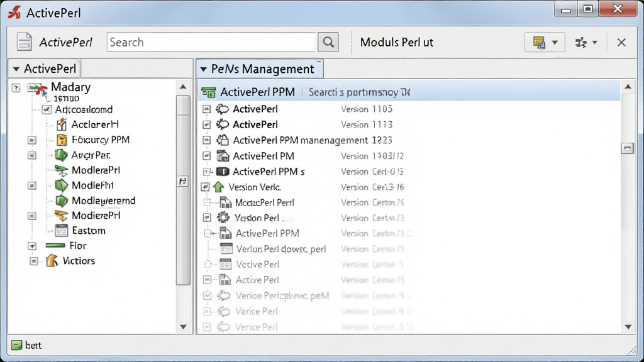The width and height of the screenshot is (644, 362).
Task: Expand the ModleFhı node
Action: pyautogui.click(x=32, y=185)
